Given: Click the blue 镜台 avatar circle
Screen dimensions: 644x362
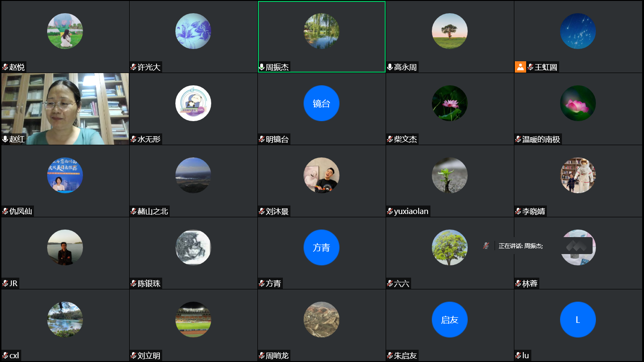Looking at the screenshot, I should (322, 103).
